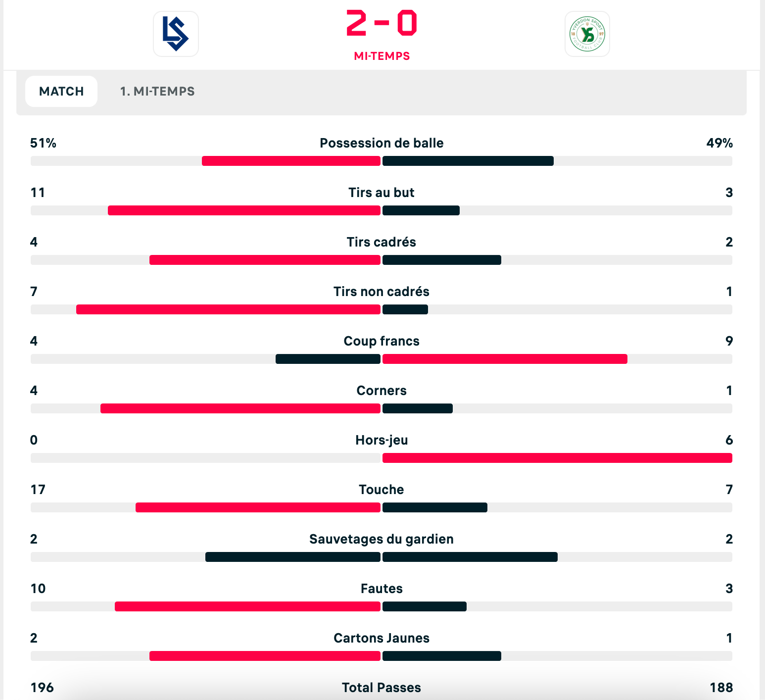Click the Lausanne-Sport team logo
Viewport: 765px width, 700px height.
[x=176, y=34]
